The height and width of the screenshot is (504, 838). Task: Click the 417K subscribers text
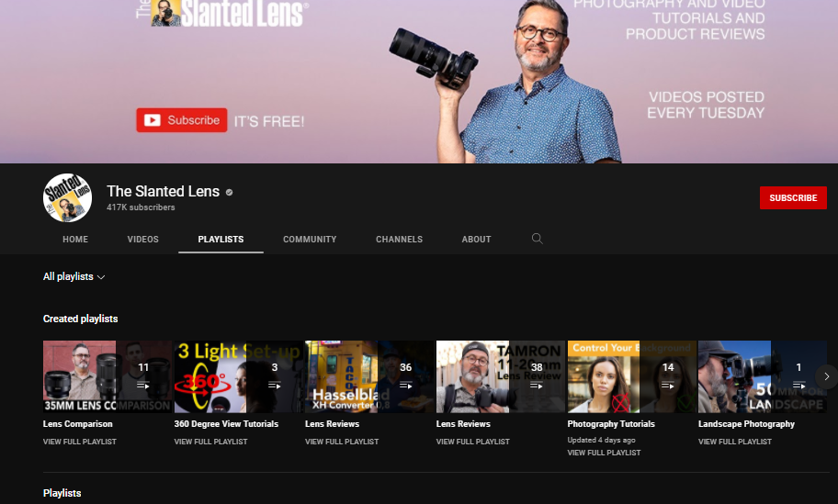[141, 207]
